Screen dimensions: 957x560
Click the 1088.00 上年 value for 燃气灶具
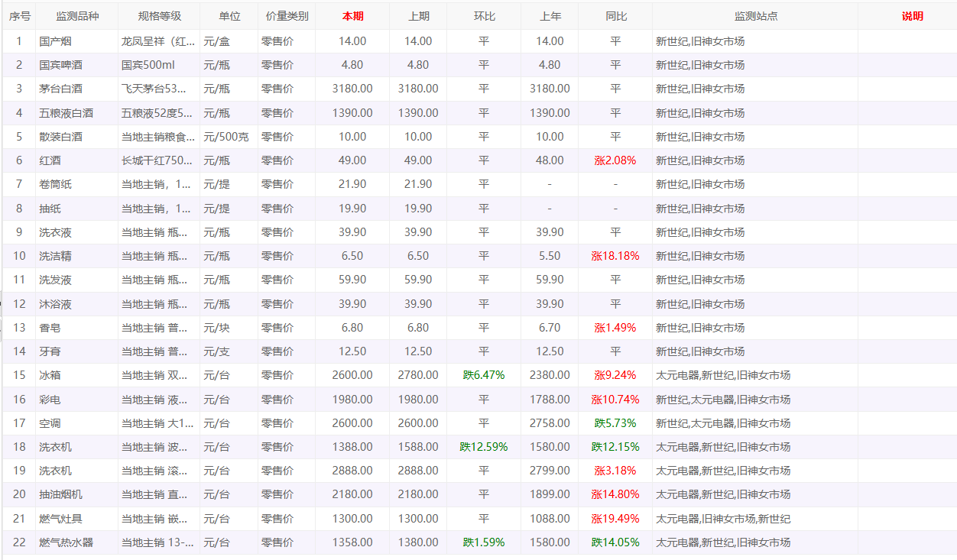pos(550,519)
